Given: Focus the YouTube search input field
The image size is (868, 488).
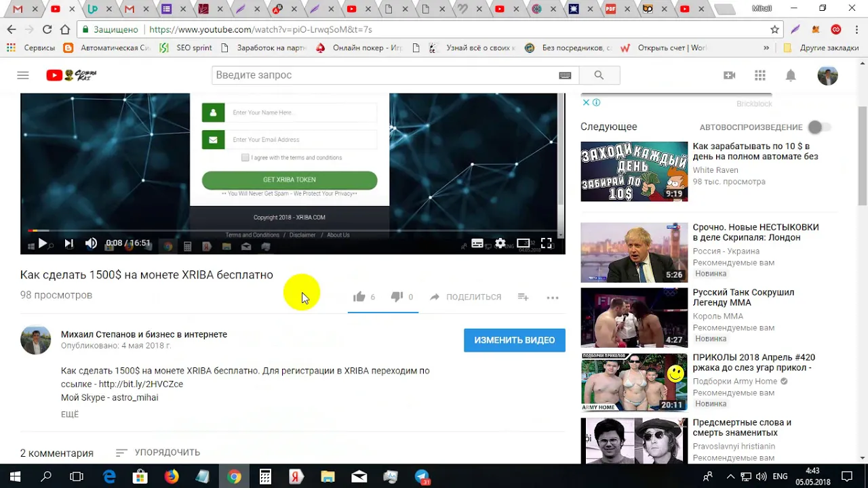Looking at the screenshot, I should point(385,75).
